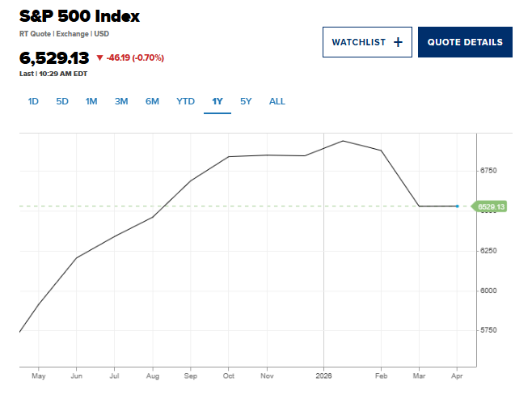Viewport: 532px width, 395px height.
Task: Show the 3M chart range
Action: (121, 101)
